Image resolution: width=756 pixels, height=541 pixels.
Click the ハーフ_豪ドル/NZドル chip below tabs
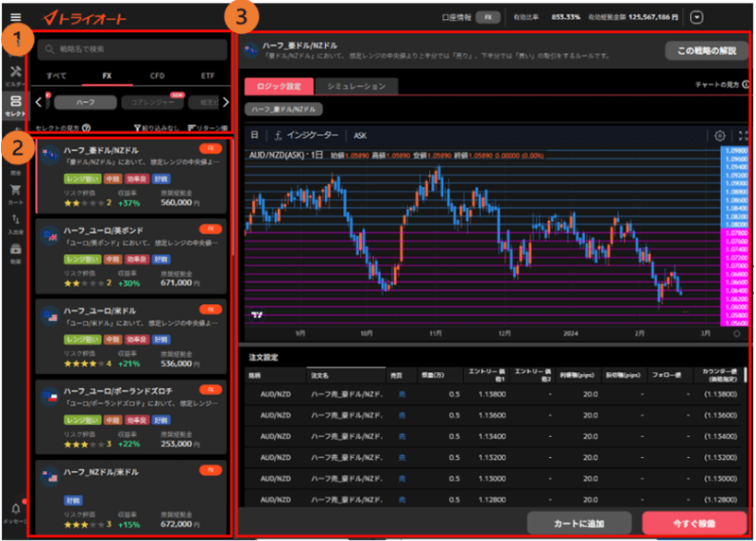(283, 110)
